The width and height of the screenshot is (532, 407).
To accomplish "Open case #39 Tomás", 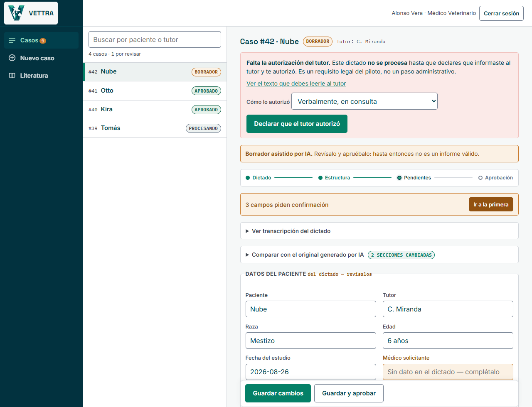I will point(155,128).
